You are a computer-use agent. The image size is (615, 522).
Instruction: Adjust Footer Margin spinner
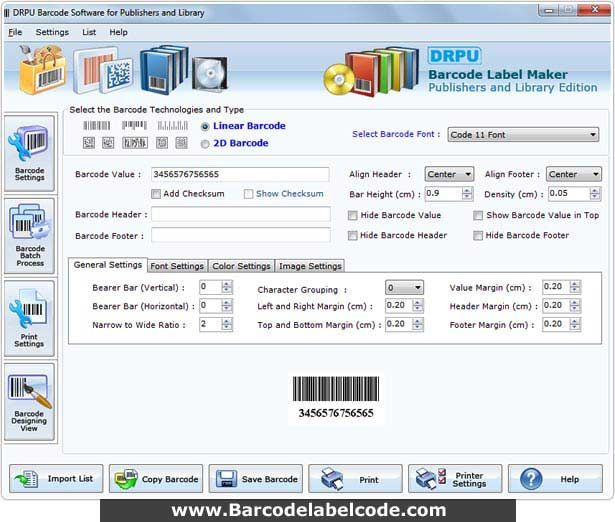click(575, 324)
